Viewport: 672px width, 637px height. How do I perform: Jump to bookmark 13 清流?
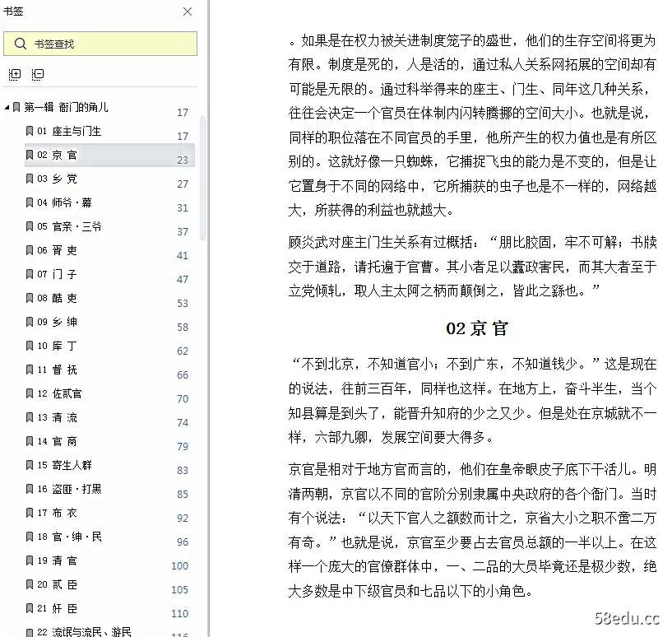[57, 418]
